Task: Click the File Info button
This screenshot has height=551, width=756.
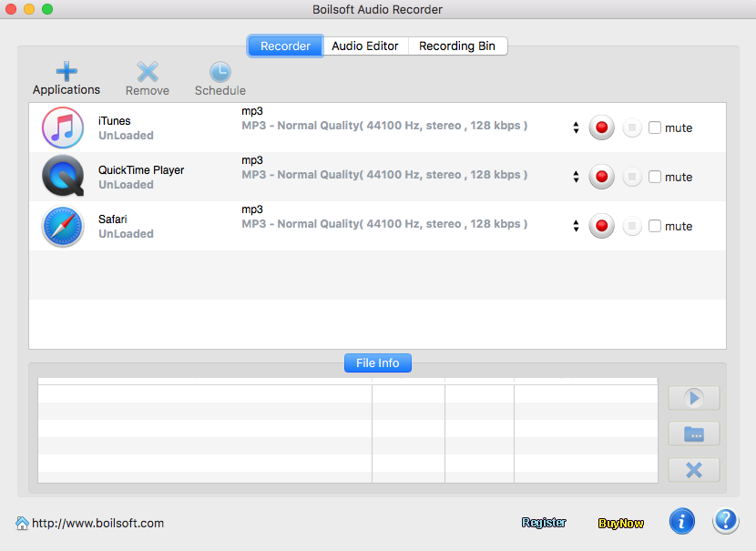Action: [x=377, y=363]
